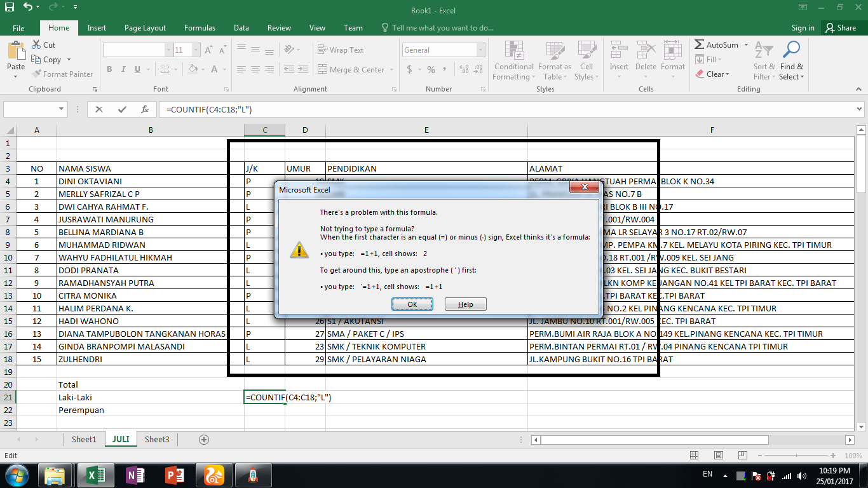The height and width of the screenshot is (488, 868).
Task: Open Conditional Formatting menu
Action: 513,61
